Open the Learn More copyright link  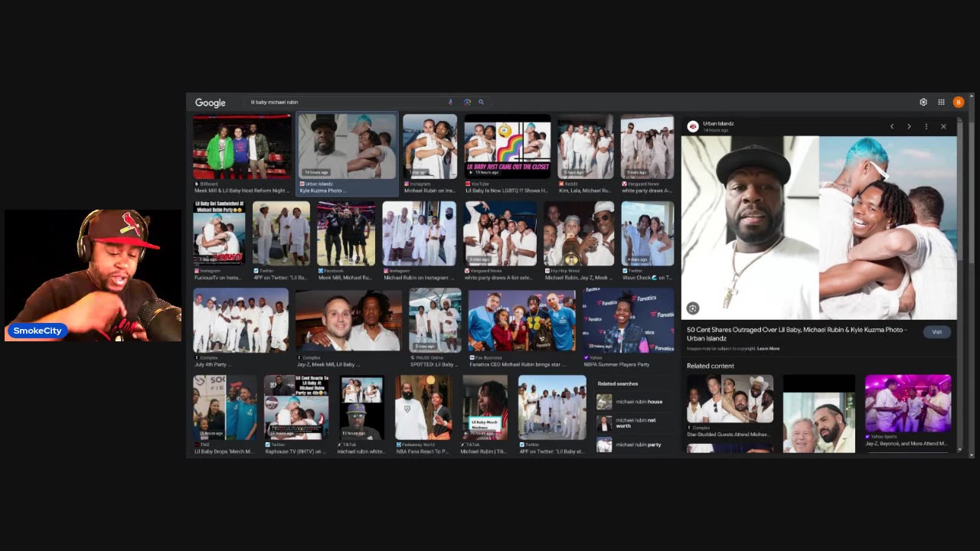click(768, 348)
